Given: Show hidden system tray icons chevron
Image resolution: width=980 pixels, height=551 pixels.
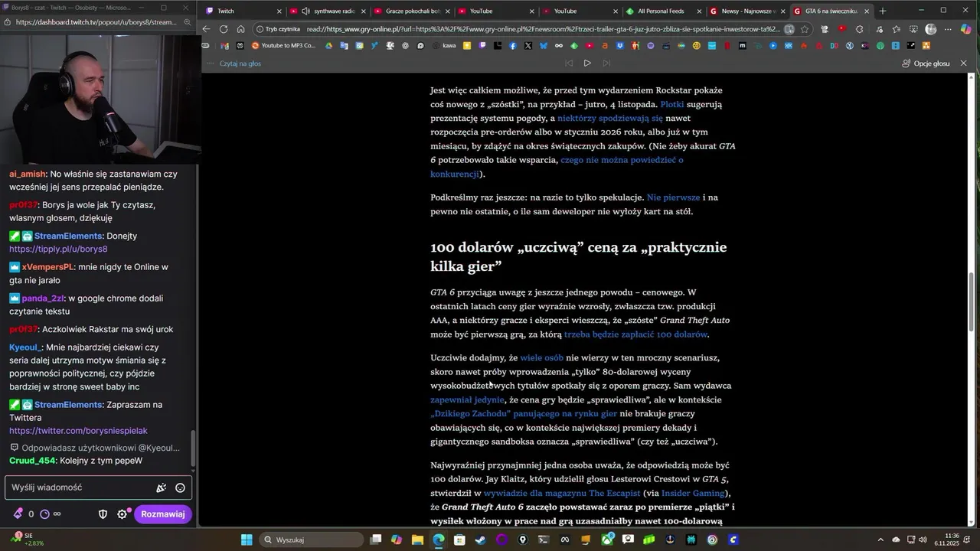Looking at the screenshot, I should pyautogui.click(x=880, y=540).
